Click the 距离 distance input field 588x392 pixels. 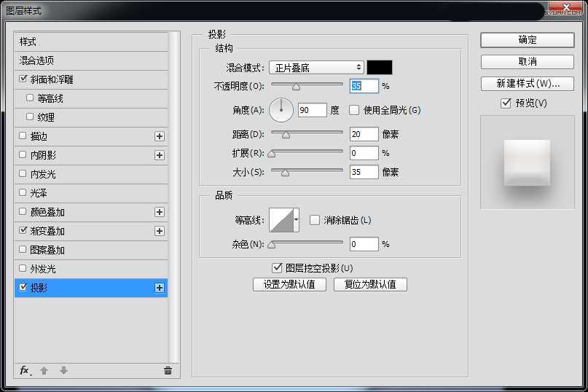pyautogui.click(x=364, y=134)
